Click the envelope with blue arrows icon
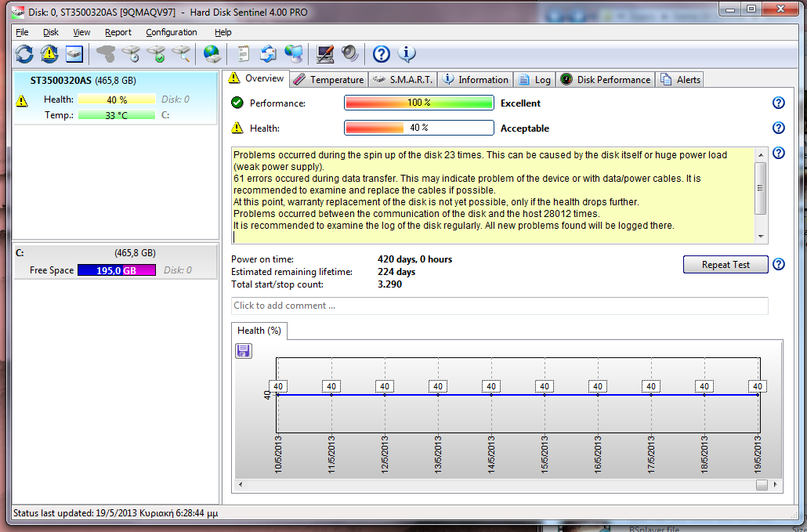Viewport: 807px width, 532px height. coord(268,53)
